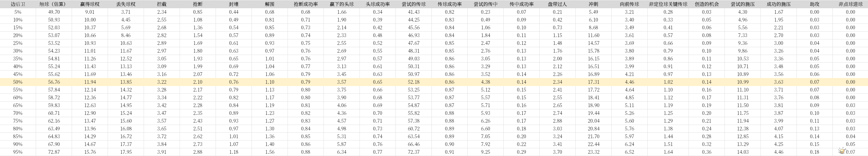Click the 头球成功率 header cell
The height and width of the screenshot is (156, 868).
point(378,4)
